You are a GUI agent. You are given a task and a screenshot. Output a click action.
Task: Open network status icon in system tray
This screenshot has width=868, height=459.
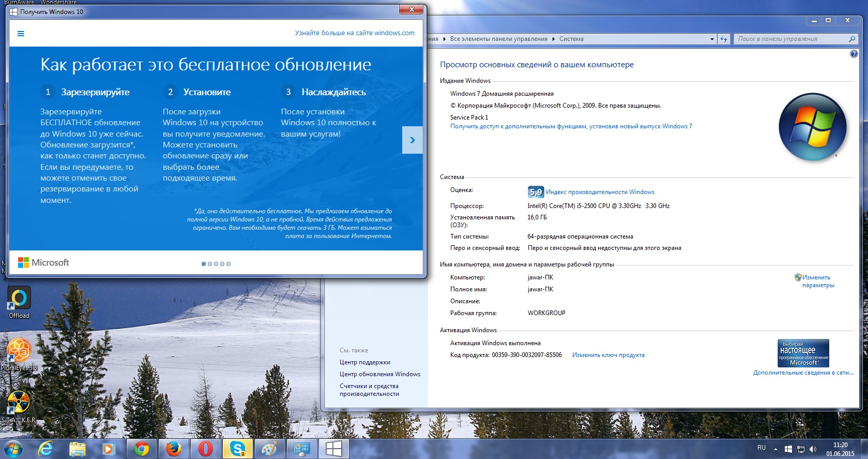(x=800, y=449)
